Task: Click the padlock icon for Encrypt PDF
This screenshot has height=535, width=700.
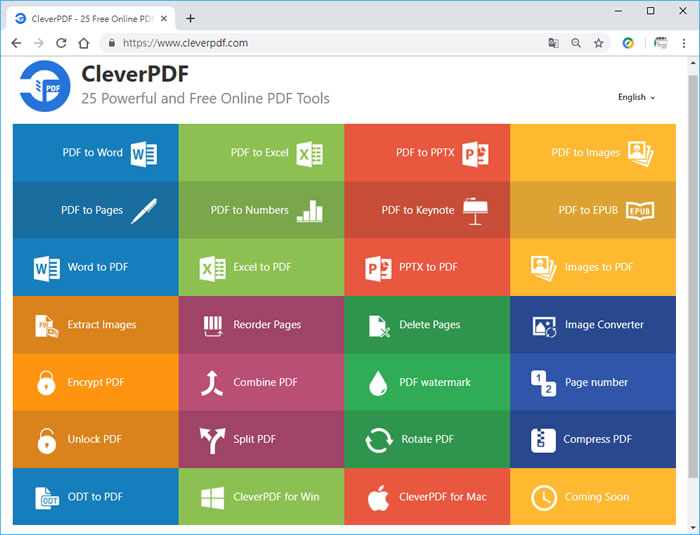Action: [46, 382]
